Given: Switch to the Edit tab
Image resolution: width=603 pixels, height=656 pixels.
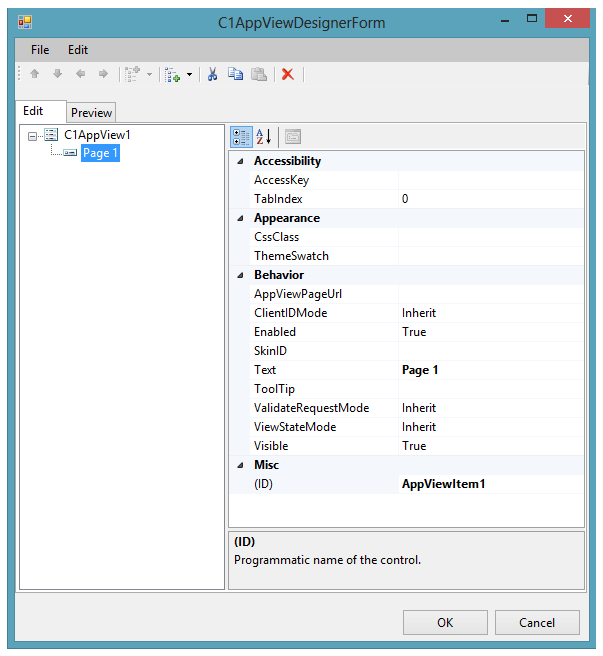Looking at the screenshot, I should pyautogui.click(x=41, y=111).
